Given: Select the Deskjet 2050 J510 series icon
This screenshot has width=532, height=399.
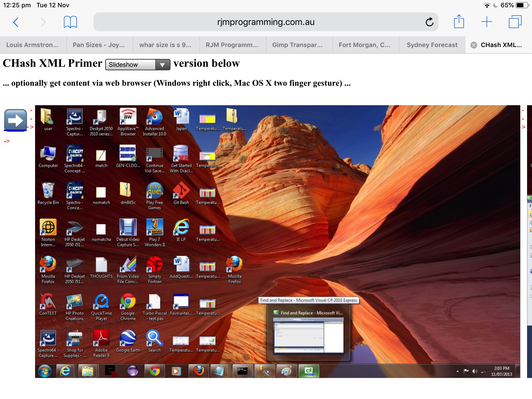Looking at the screenshot, I should coord(101,122).
